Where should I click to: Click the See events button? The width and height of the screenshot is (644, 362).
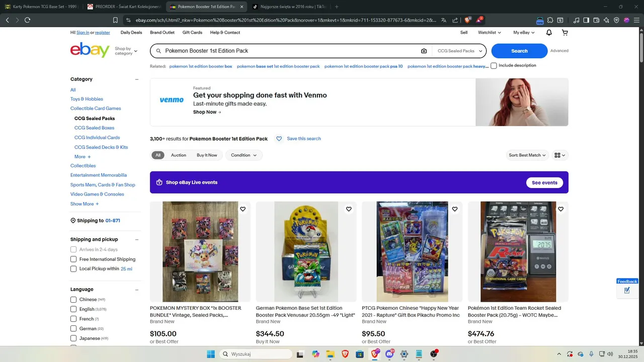point(544,183)
